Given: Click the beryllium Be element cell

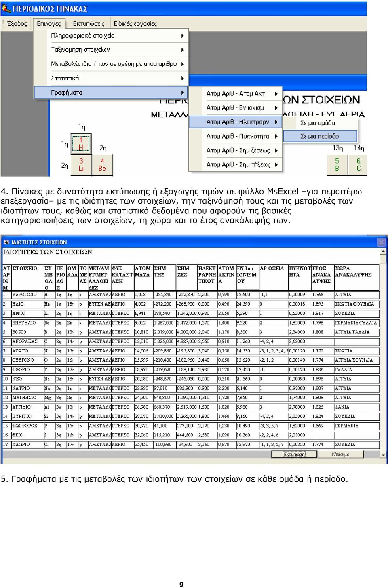Looking at the screenshot, I should pyautogui.click(x=102, y=164).
